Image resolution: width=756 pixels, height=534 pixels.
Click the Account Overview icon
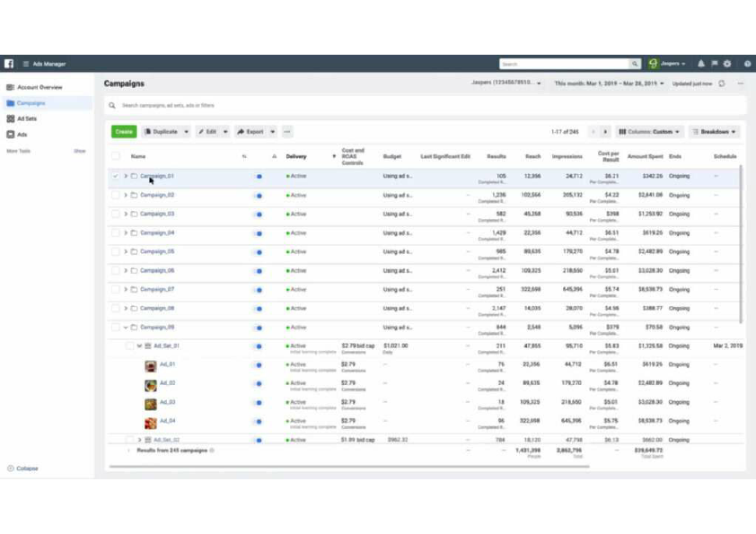pyautogui.click(x=10, y=87)
